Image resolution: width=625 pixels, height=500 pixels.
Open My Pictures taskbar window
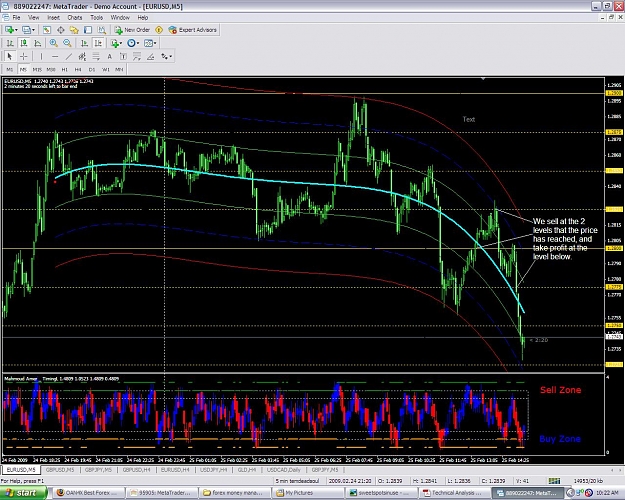click(307, 493)
